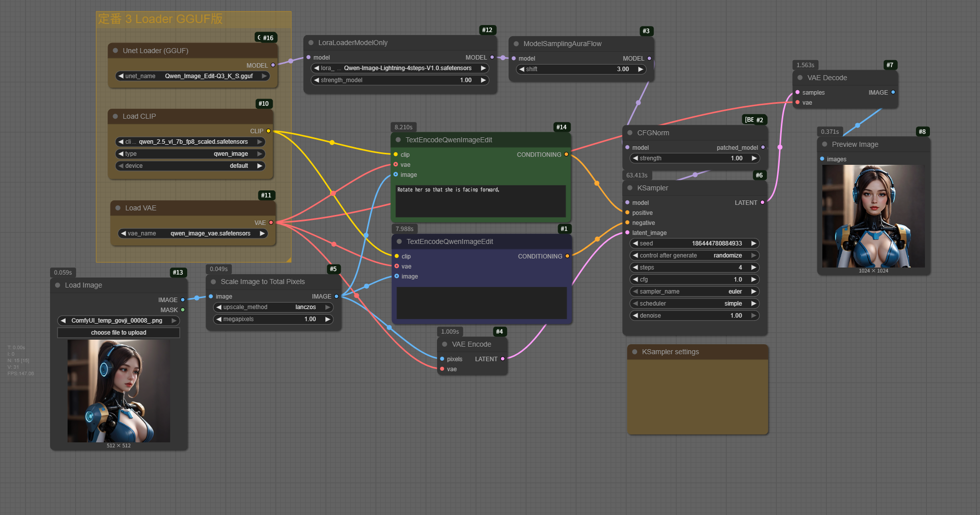Screen dimensions: 980x515
Task: Open the upscale_method dropdown showing lanczos
Action: [x=273, y=307]
